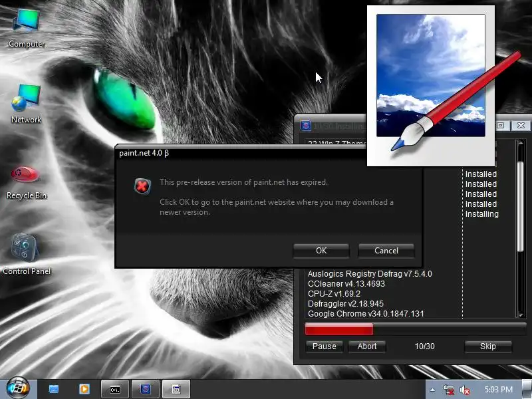Click the 10/30 progress counter
The height and width of the screenshot is (399, 532).
pos(424,346)
